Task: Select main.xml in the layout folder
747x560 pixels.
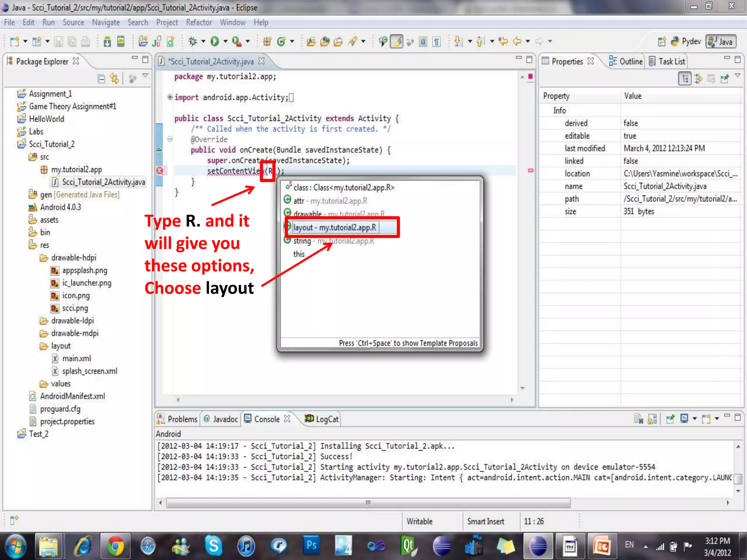Action: [x=71, y=358]
